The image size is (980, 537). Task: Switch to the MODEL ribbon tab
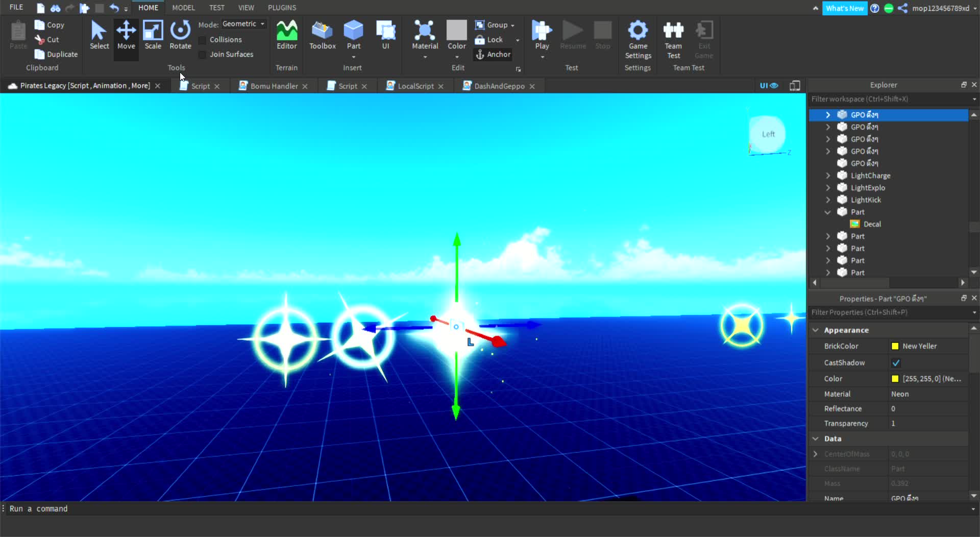[x=183, y=7]
